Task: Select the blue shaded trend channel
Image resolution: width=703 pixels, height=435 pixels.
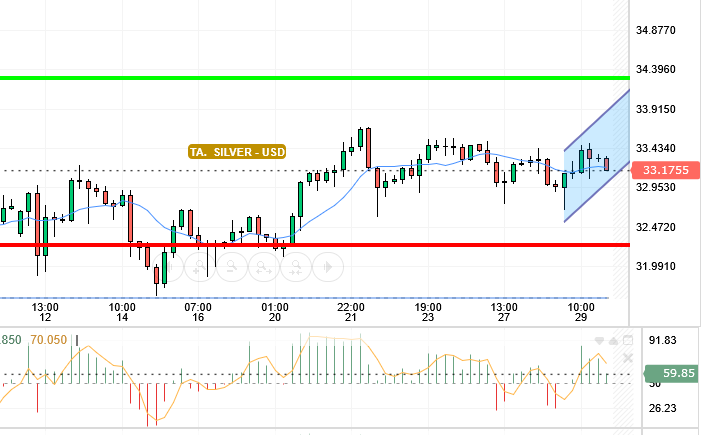Action: click(x=597, y=157)
